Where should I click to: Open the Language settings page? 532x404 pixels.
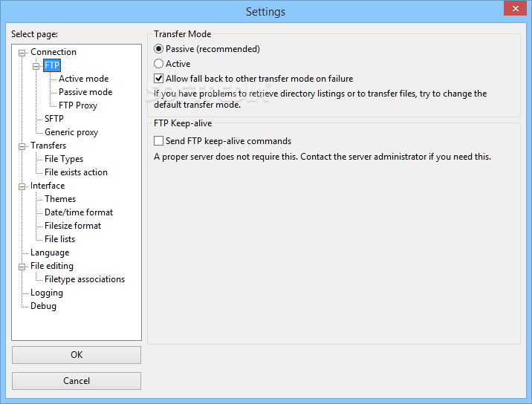50,252
